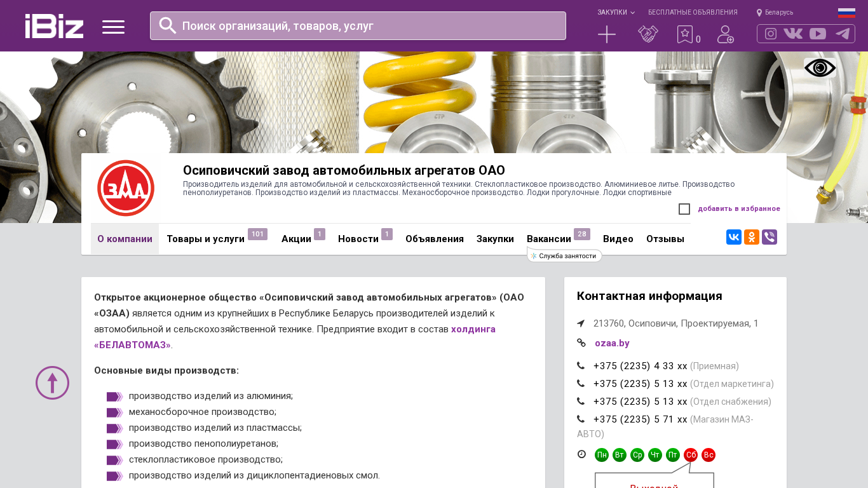Share company page on VK
Image resolution: width=868 pixels, height=488 pixels.
point(734,237)
